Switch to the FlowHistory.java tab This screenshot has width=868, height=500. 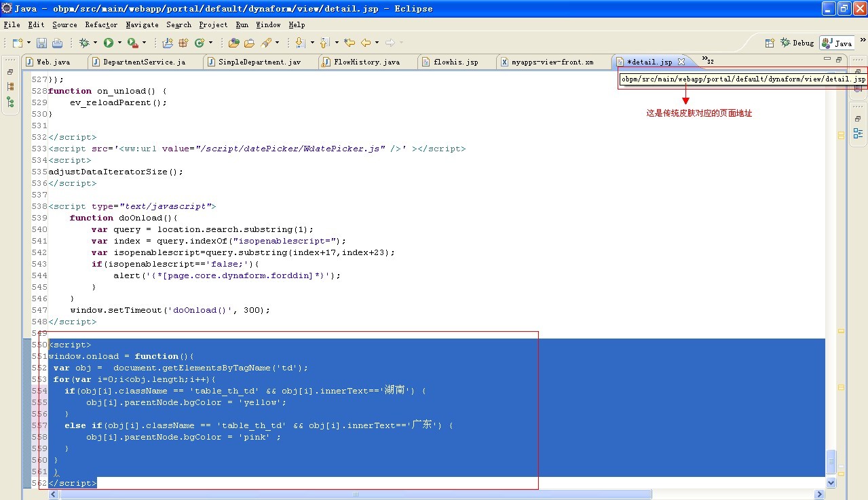366,62
